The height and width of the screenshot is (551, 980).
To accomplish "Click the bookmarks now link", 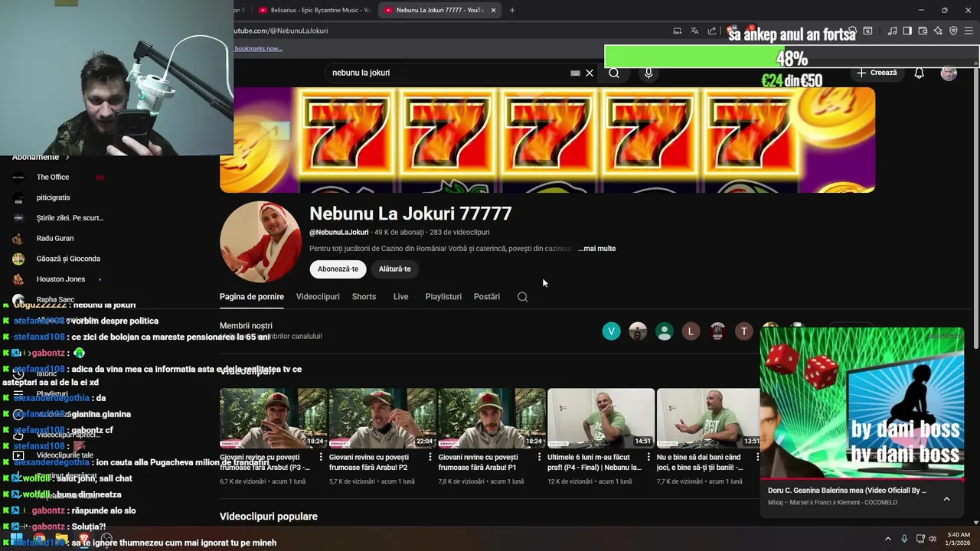I will pyautogui.click(x=258, y=48).
